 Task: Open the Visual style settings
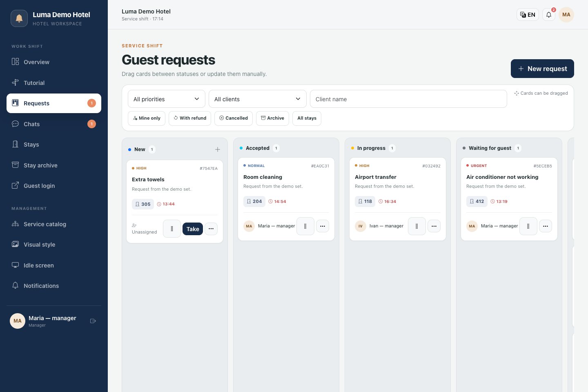pos(54,245)
